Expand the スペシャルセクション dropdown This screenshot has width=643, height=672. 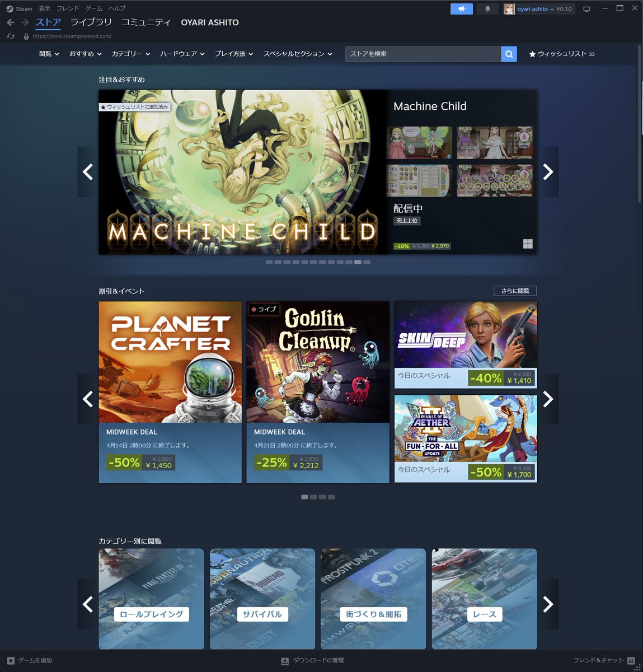click(298, 54)
